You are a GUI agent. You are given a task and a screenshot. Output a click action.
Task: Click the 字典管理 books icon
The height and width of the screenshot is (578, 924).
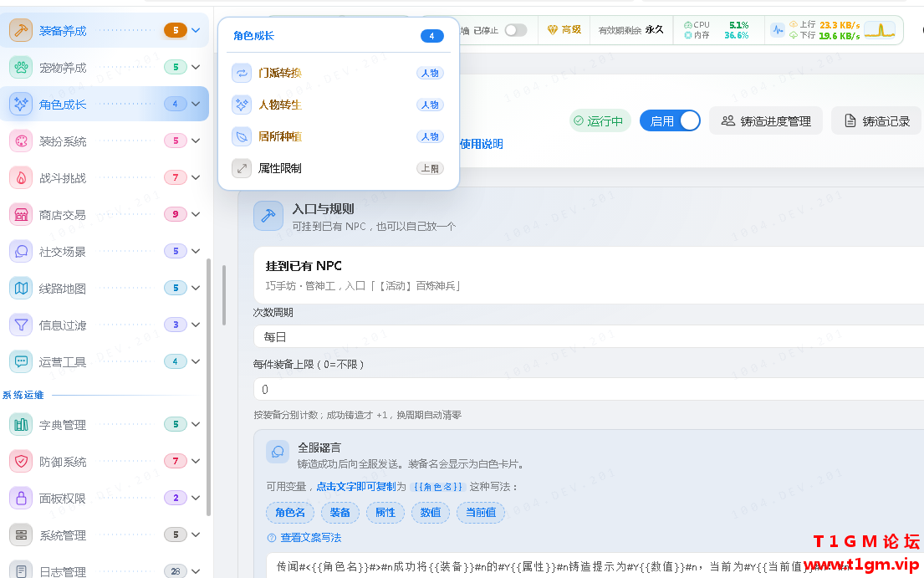coord(21,424)
